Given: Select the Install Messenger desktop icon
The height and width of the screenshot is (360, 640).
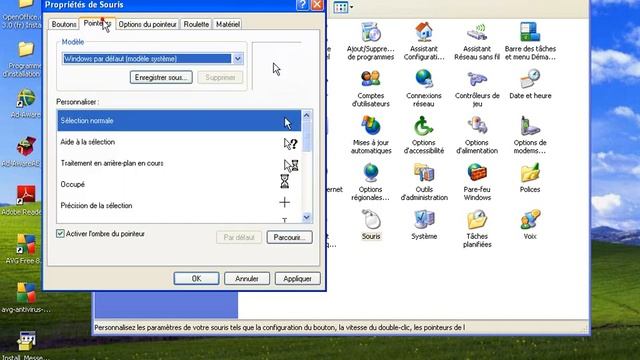Looking at the screenshot, I should click(x=25, y=345).
